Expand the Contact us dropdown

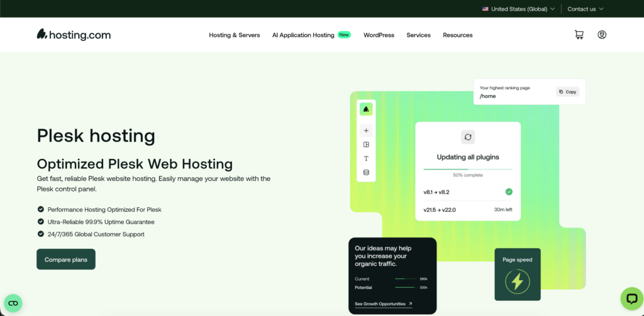[586, 9]
